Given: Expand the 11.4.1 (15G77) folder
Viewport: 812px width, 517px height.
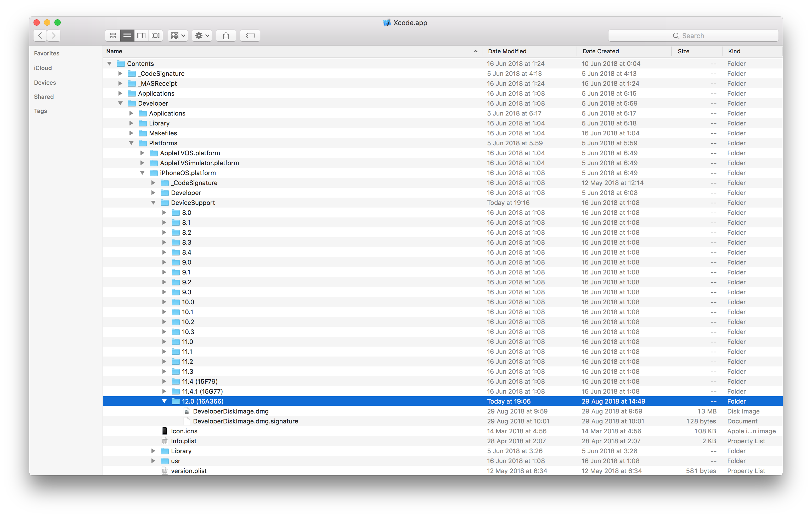Looking at the screenshot, I should click(164, 391).
